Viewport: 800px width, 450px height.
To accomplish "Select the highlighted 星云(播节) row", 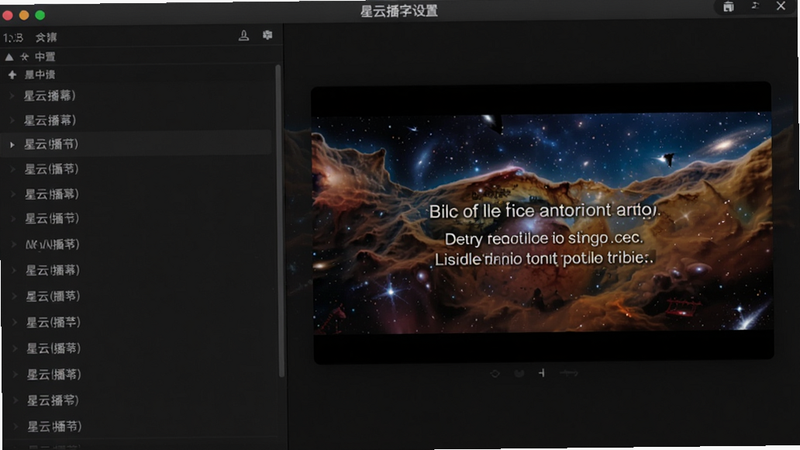I will (137, 144).
